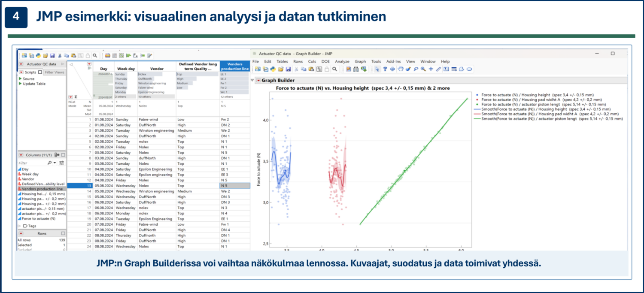Viewport: 644px width, 293px height.
Task: Select the Crosshairs plus tool
Action: point(431,69)
